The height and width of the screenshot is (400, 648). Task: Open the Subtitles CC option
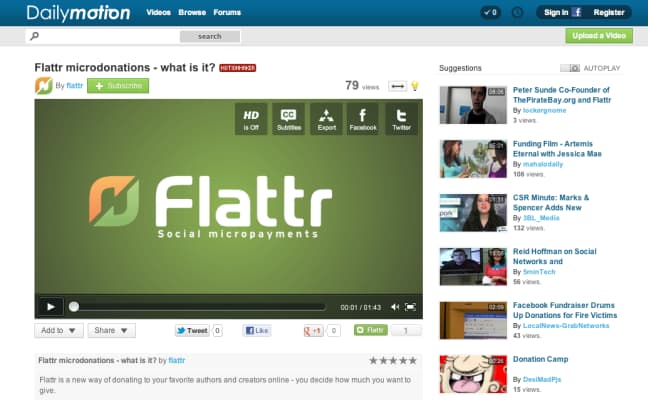pyautogui.click(x=288, y=118)
